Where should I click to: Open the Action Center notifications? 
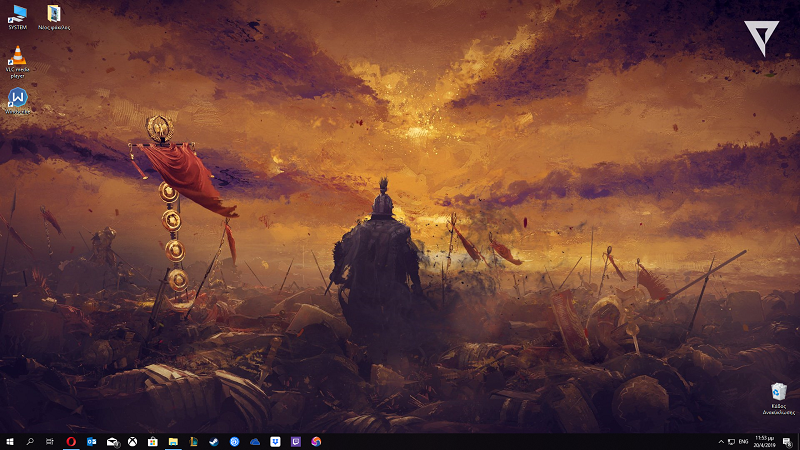pyautogui.click(x=788, y=442)
